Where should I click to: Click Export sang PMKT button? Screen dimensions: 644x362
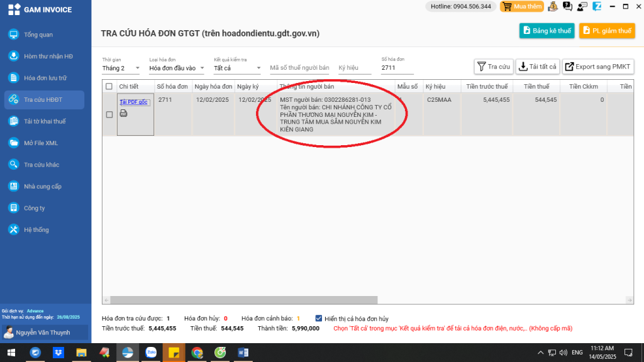(598, 67)
